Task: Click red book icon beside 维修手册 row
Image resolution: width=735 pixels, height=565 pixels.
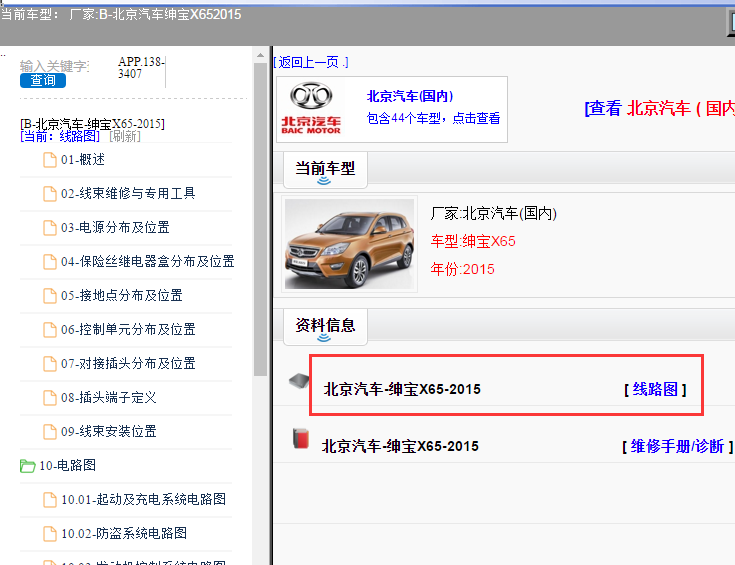Action: click(x=300, y=439)
